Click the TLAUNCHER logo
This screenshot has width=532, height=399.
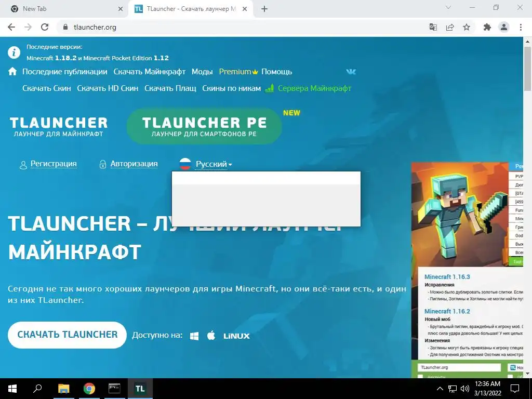coord(58,126)
